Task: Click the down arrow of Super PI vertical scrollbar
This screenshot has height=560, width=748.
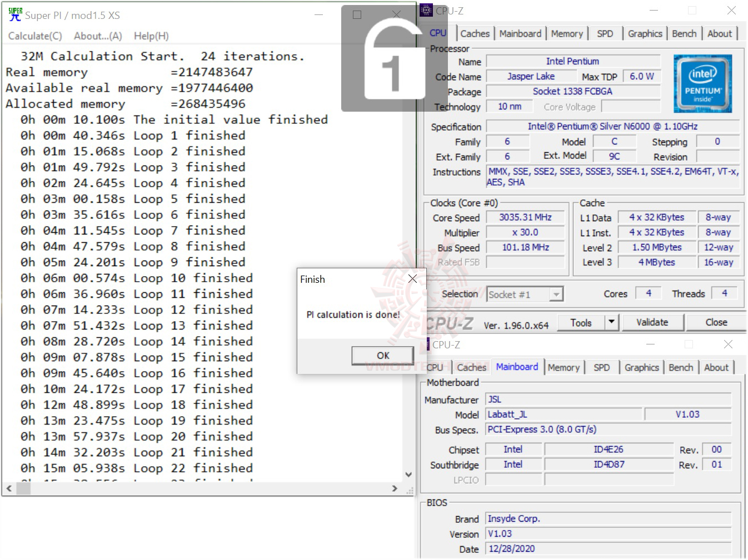Action: coord(408,475)
